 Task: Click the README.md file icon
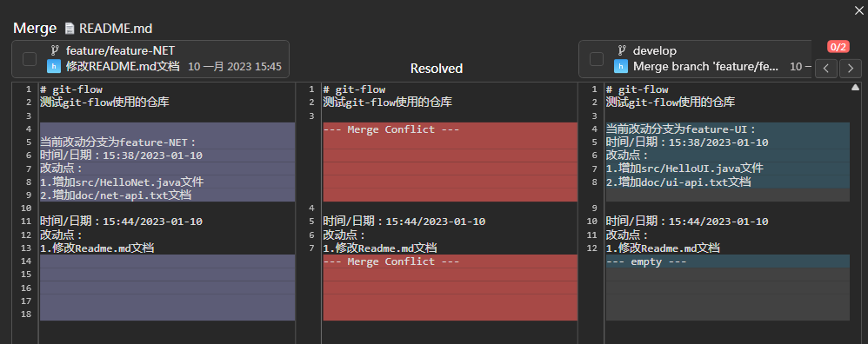pyautogui.click(x=70, y=29)
